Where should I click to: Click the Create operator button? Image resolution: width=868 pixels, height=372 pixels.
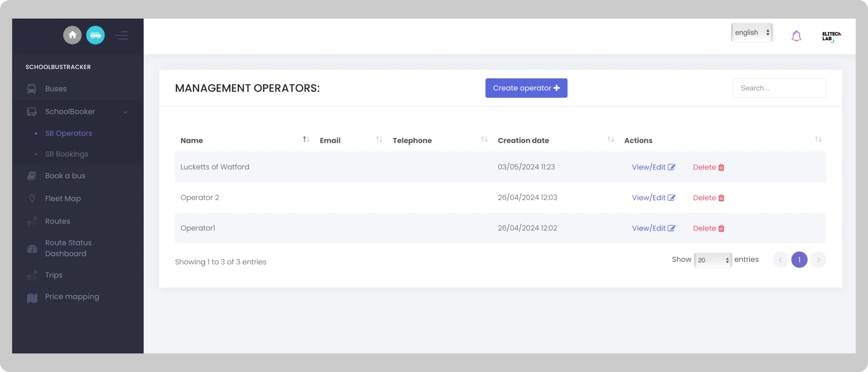click(x=526, y=88)
